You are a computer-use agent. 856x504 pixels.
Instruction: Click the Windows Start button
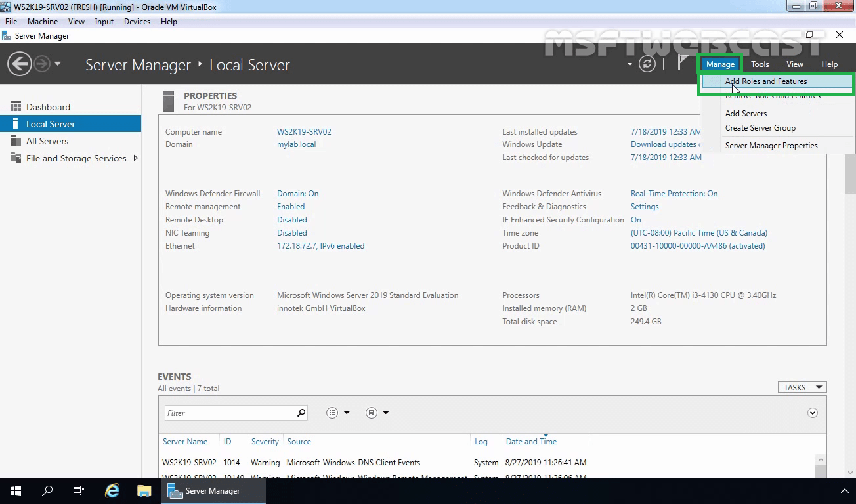pyautogui.click(x=14, y=490)
